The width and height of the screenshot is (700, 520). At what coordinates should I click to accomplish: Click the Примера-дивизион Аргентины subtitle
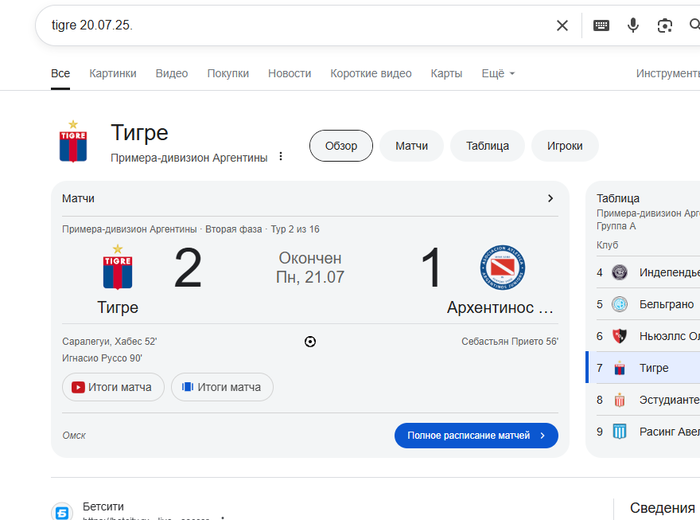point(189,158)
